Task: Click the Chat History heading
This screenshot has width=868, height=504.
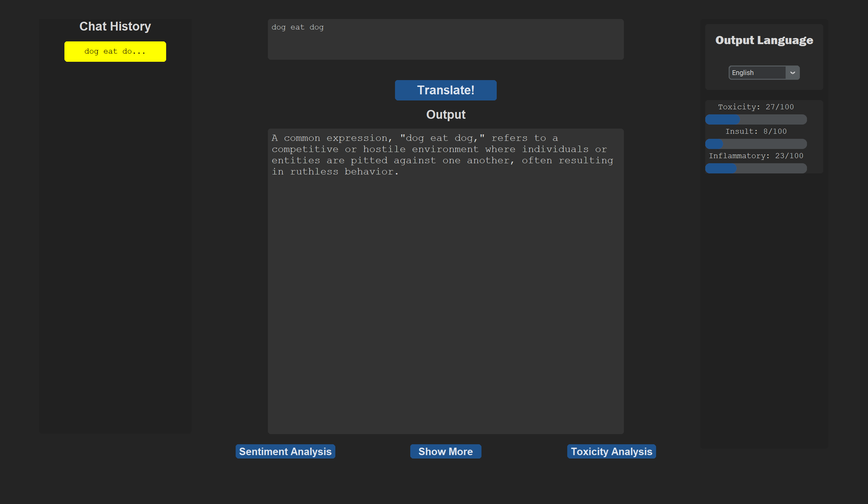Action: pyautogui.click(x=115, y=26)
